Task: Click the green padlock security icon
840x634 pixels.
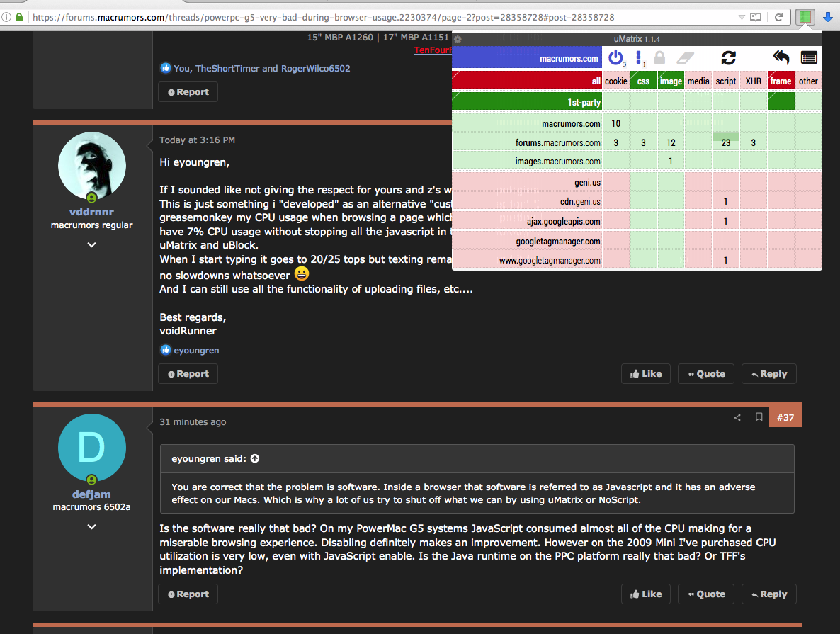Action: (19, 17)
